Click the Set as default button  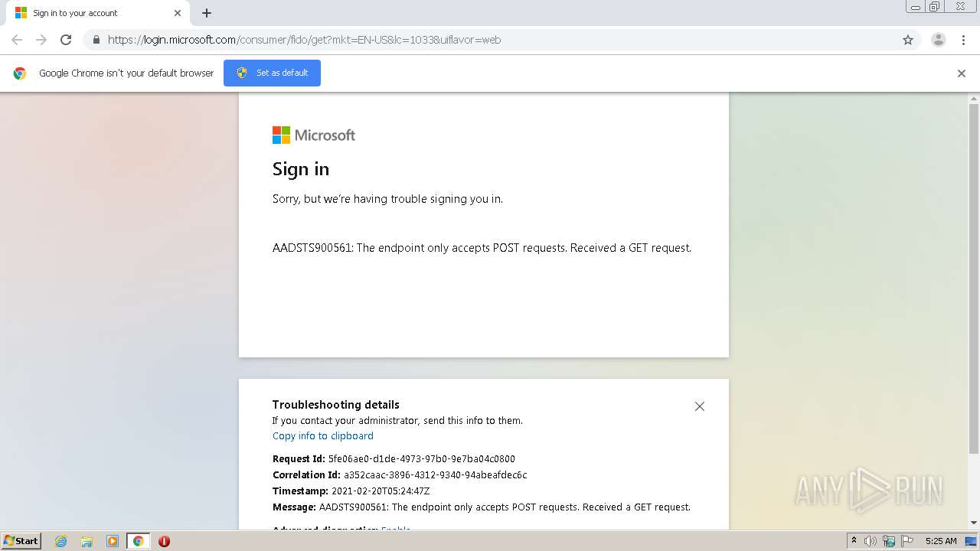272,73
